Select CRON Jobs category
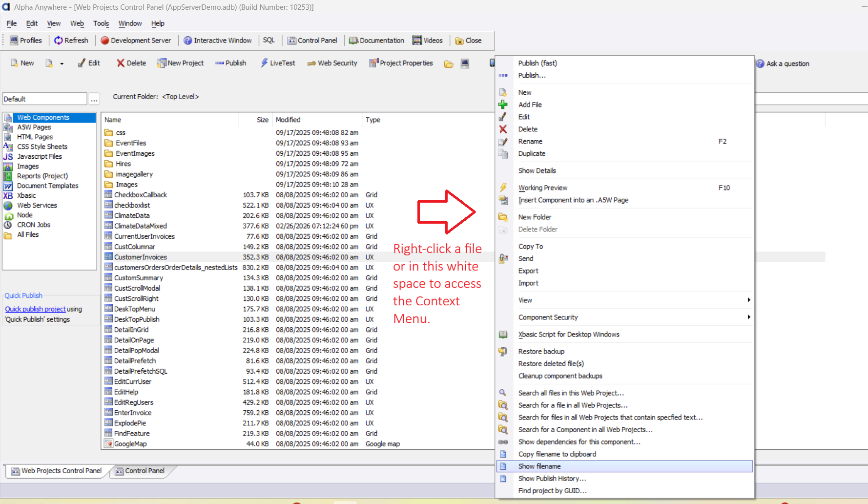The height and width of the screenshot is (504, 868). point(34,225)
